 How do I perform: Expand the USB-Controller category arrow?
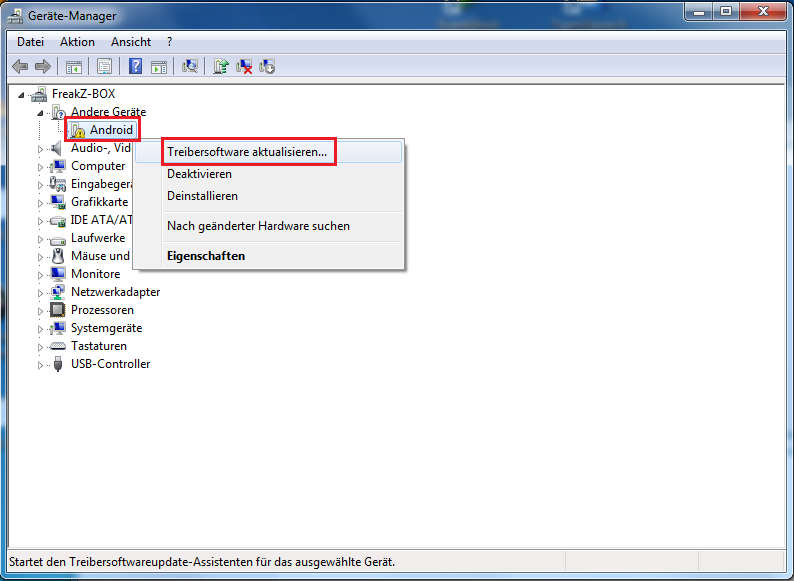click(41, 365)
